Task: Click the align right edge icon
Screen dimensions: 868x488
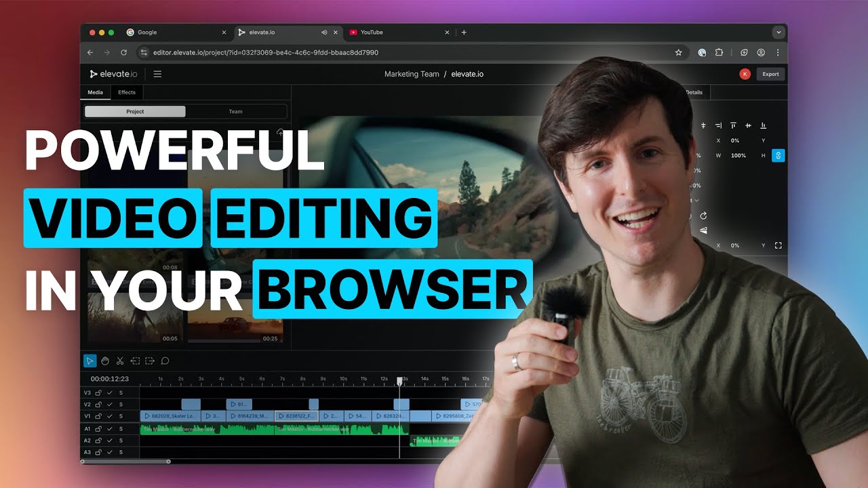Action: (x=718, y=125)
